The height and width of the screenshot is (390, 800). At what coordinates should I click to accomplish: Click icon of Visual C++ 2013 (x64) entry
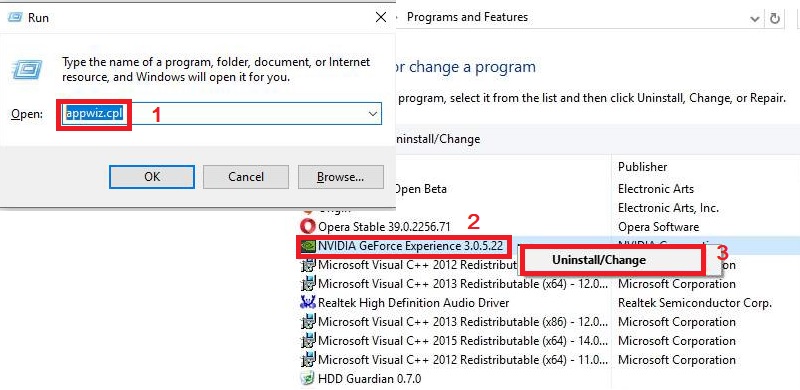pos(308,284)
